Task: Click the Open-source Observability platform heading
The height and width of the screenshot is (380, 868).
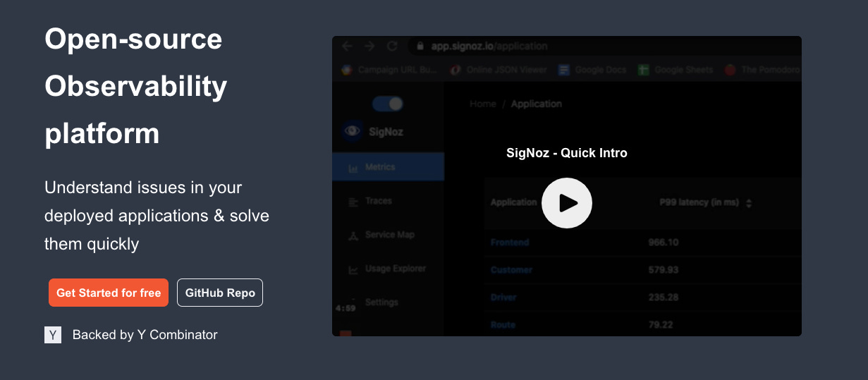Action: [136, 86]
